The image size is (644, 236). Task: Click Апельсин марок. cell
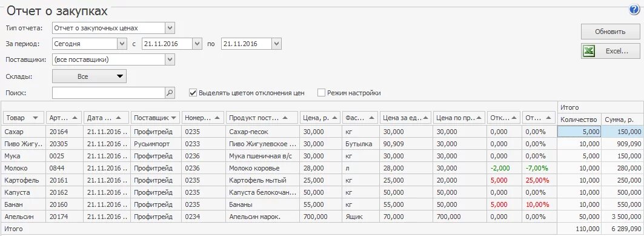click(262, 217)
